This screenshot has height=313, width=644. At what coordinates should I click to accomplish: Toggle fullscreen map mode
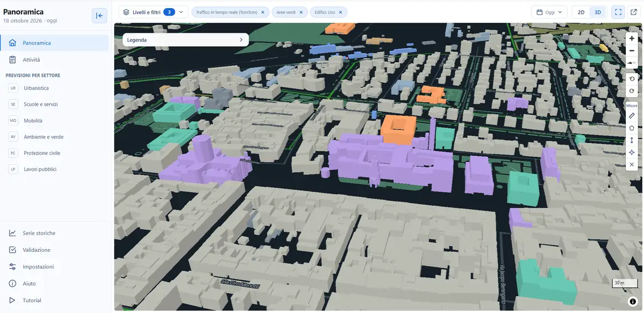[x=618, y=12]
